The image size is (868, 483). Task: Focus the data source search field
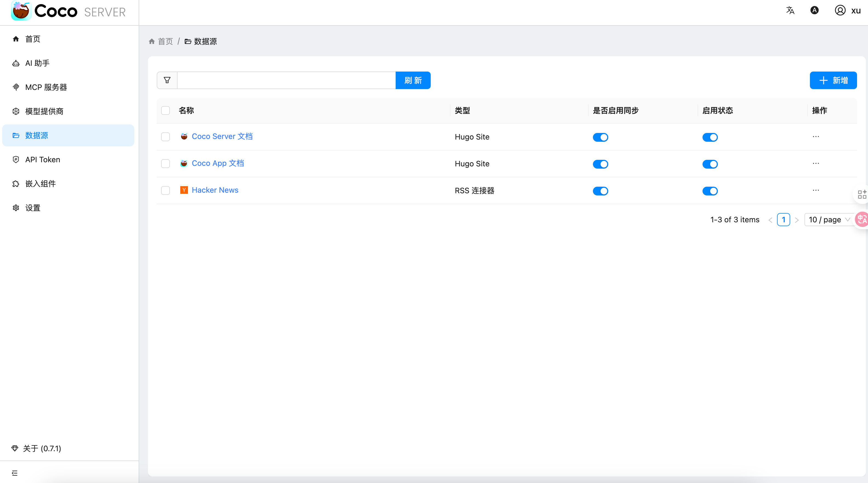(x=286, y=80)
